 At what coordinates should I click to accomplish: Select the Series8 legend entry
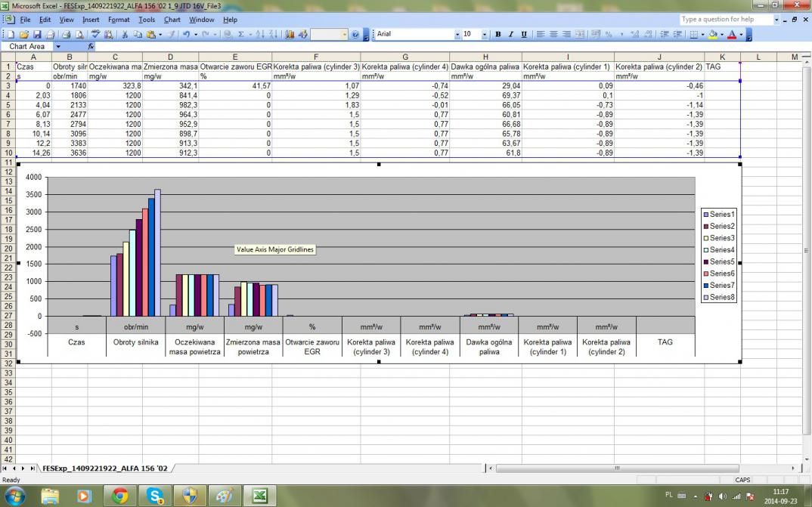coord(721,297)
